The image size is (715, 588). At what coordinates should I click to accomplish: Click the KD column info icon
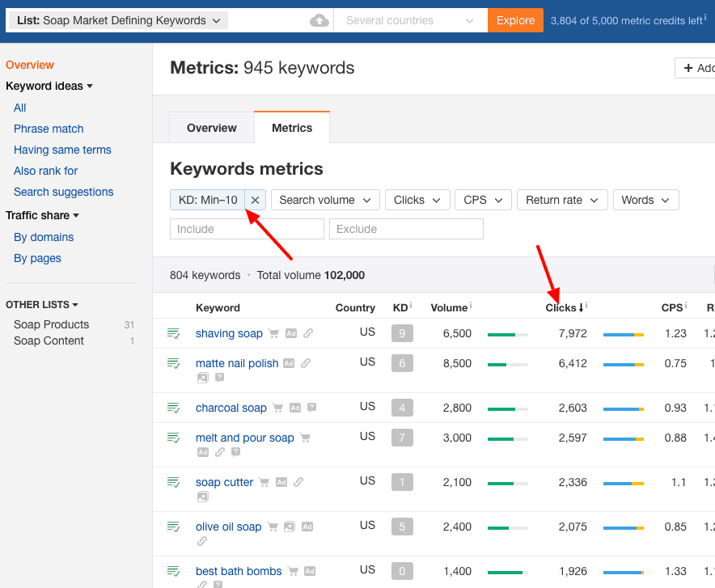[409, 304]
